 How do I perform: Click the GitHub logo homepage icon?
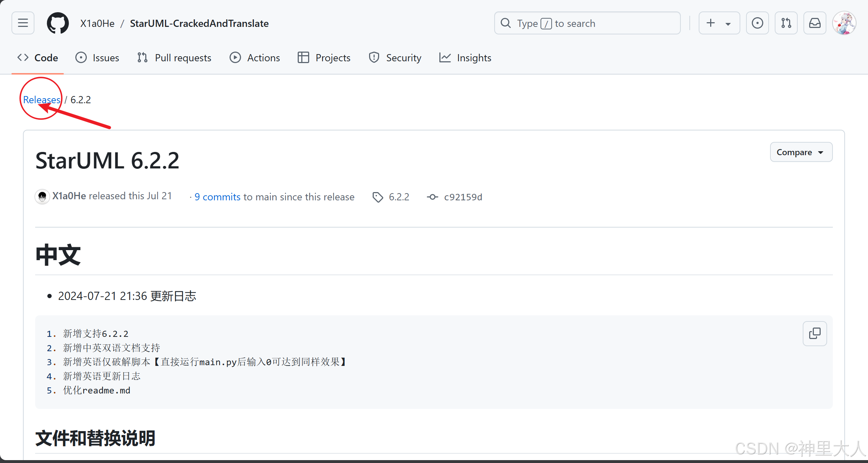point(58,23)
